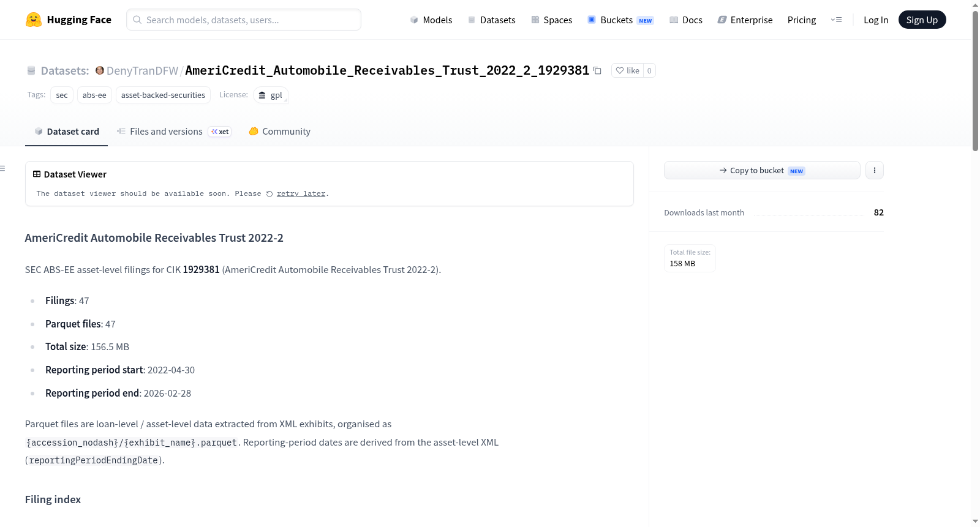Click the Total size 156.5 MB entry
Image resolution: width=980 pixels, height=527 pixels.
coord(87,347)
